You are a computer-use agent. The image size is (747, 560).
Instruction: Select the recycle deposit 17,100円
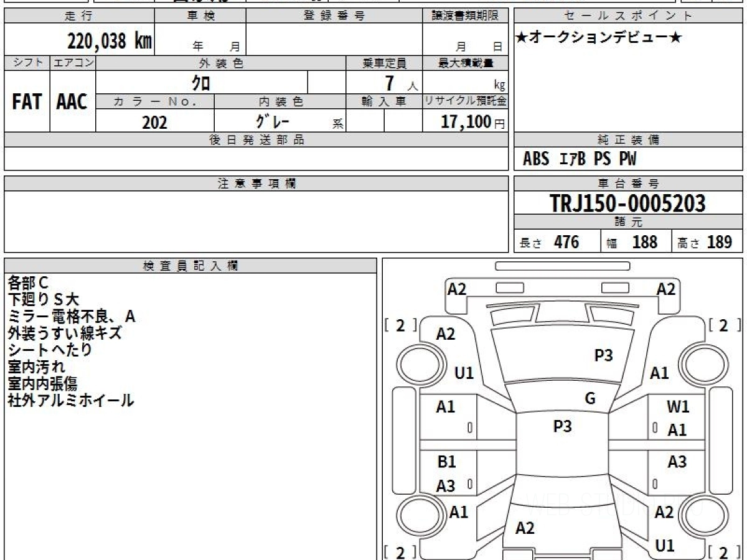pyautogui.click(x=473, y=122)
